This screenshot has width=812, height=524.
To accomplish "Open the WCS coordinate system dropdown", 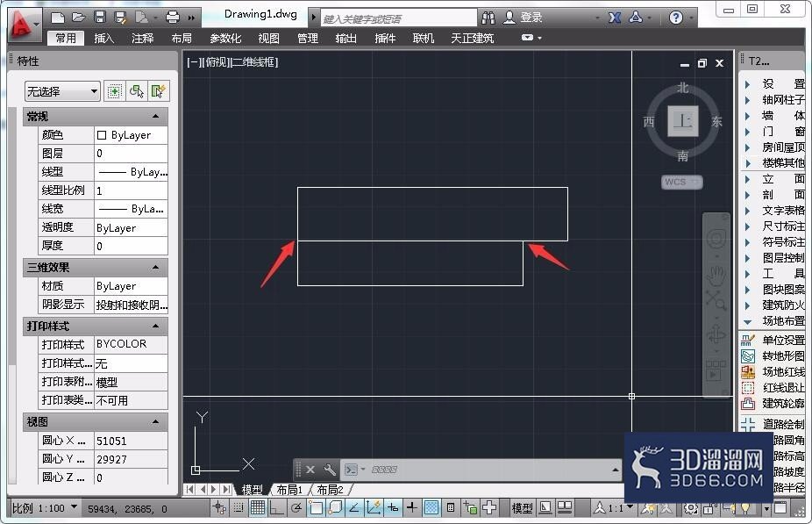I will [x=681, y=182].
